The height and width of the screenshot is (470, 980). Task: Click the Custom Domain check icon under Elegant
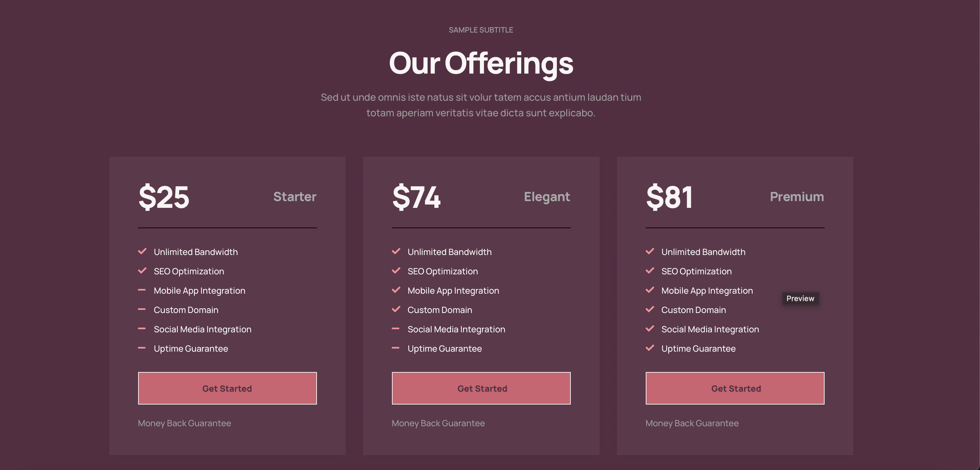coord(396,309)
